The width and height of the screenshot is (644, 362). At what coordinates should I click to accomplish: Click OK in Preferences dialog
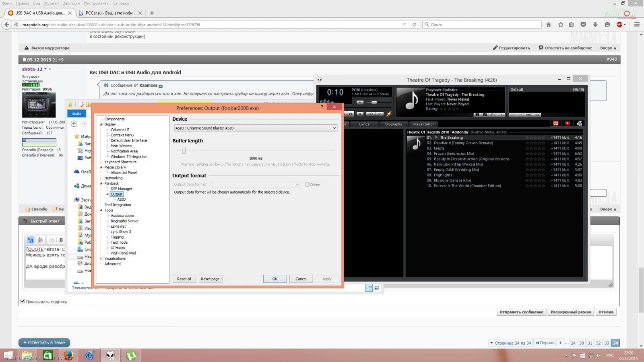tap(275, 279)
